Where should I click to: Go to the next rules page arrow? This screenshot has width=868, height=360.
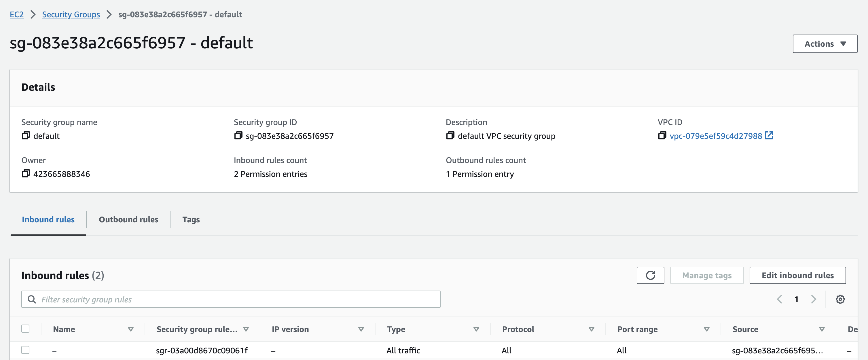(x=813, y=299)
